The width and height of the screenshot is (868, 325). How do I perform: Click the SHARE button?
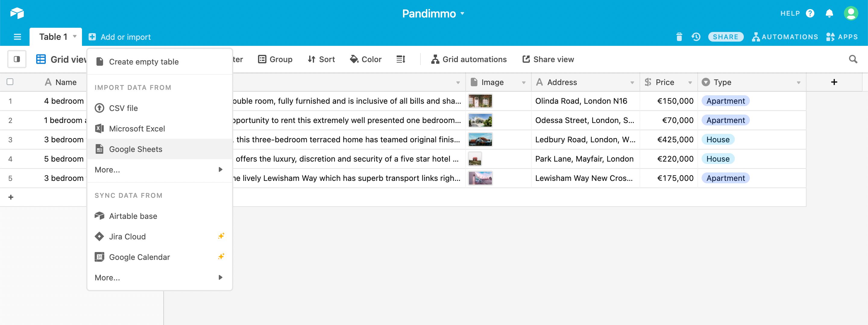pos(725,36)
